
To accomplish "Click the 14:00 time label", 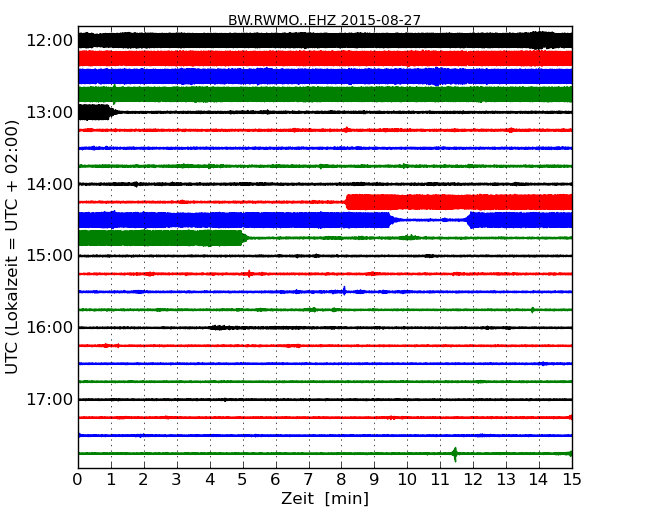I will [49, 184].
